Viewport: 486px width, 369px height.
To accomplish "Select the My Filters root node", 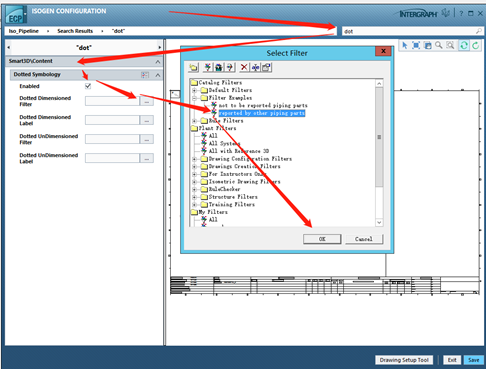I will point(213,212).
